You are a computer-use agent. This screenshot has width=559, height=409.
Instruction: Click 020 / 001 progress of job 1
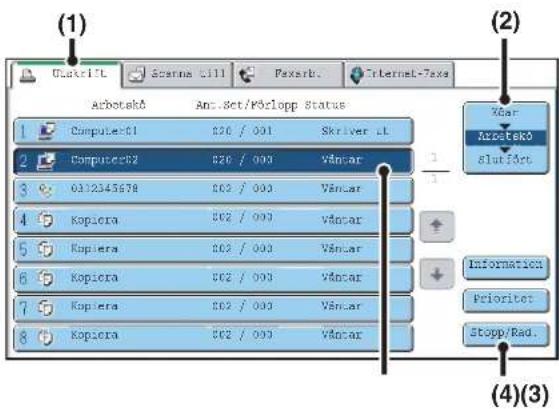[242, 131]
